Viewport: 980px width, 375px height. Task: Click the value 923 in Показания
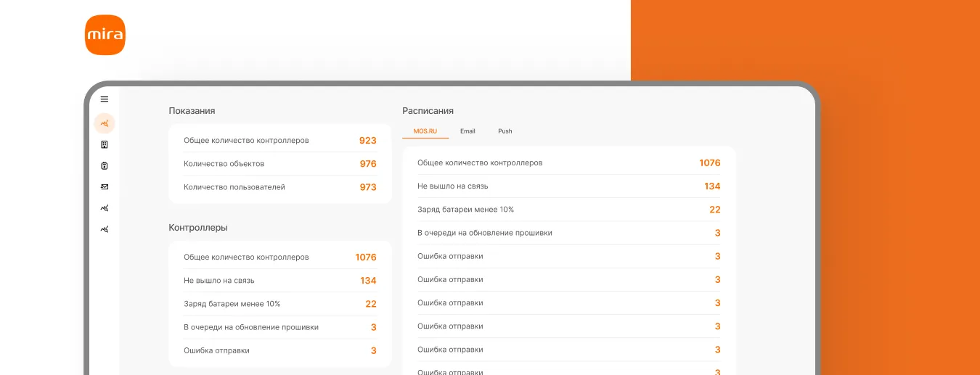pos(367,141)
